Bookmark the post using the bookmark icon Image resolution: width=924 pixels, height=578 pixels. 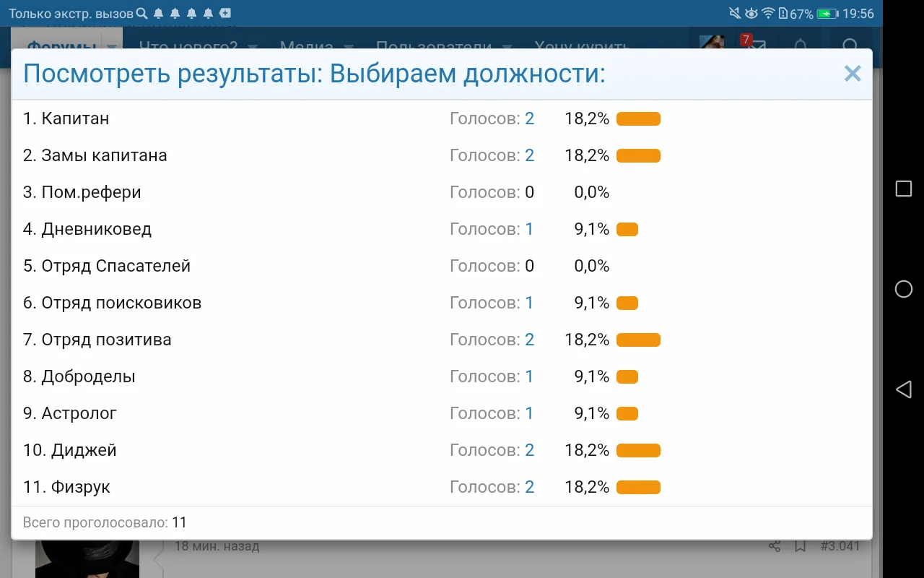800,547
